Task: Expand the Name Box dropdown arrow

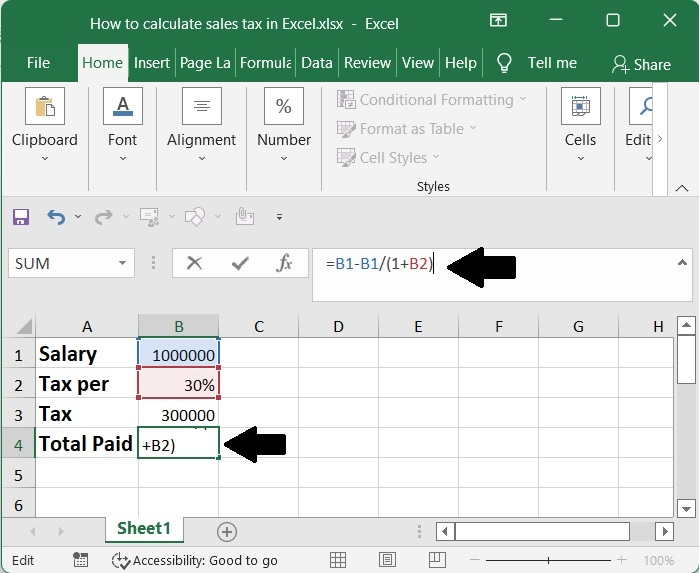Action: coord(123,264)
